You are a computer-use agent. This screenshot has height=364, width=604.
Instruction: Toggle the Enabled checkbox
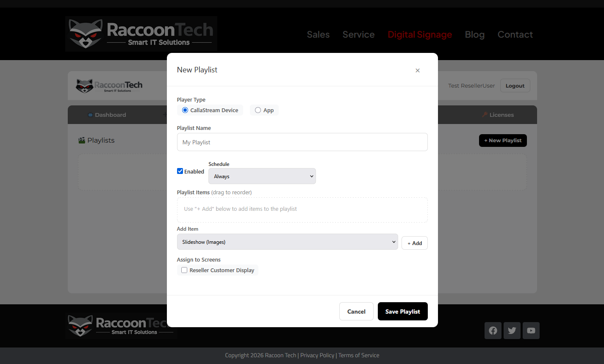(180, 171)
